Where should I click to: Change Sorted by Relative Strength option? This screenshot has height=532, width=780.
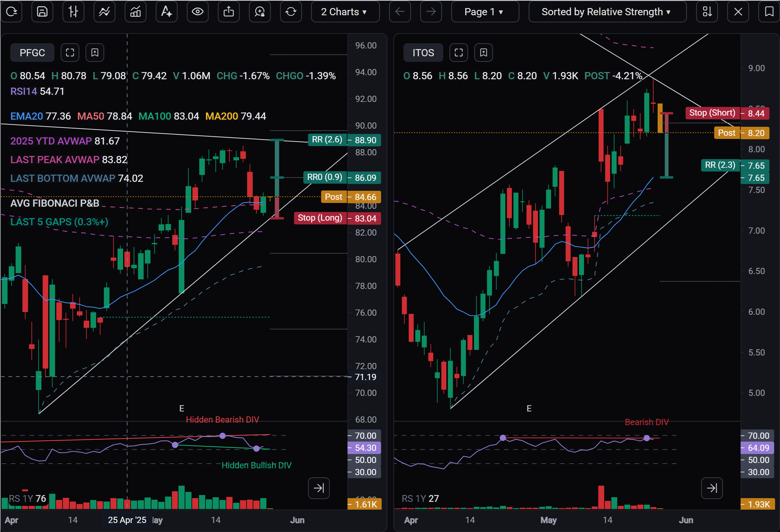(x=607, y=12)
